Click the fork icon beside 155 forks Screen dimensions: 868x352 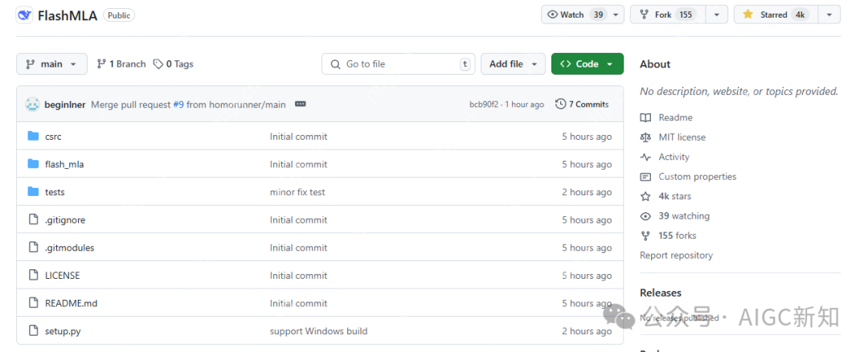[645, 235]
